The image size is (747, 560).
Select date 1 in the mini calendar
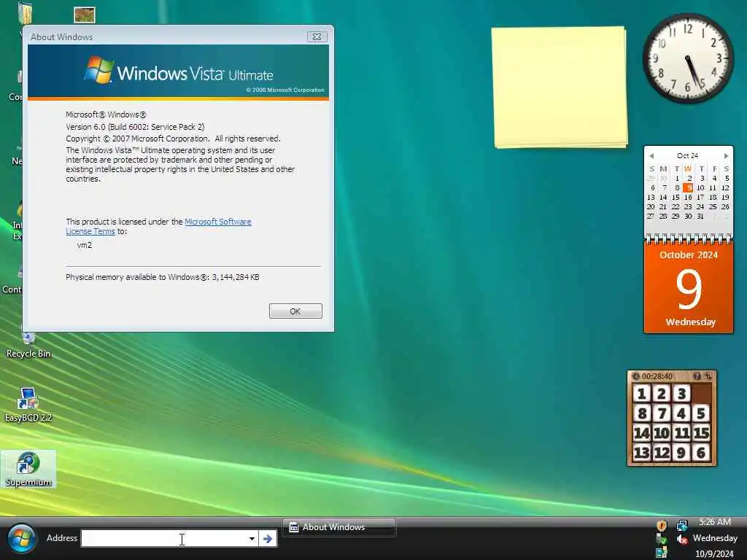point(676,178)
